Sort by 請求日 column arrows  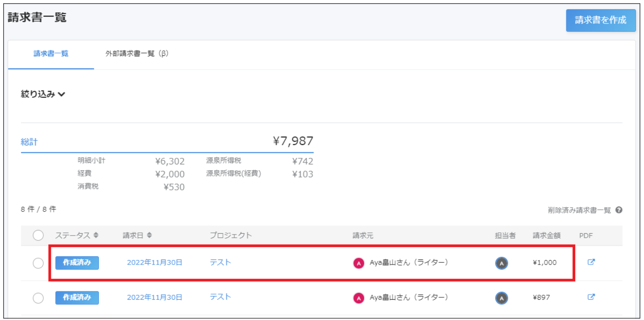pyautogui.click(x=150, y=235)
